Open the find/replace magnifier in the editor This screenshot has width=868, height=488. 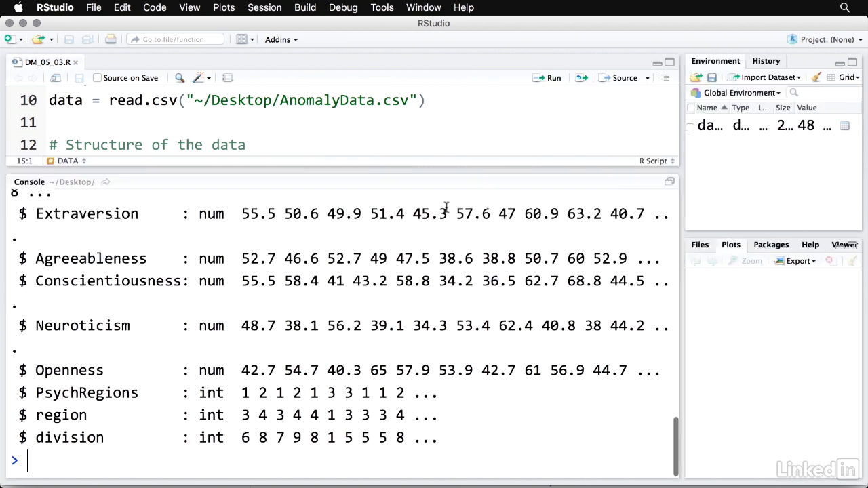coord(180,78)
